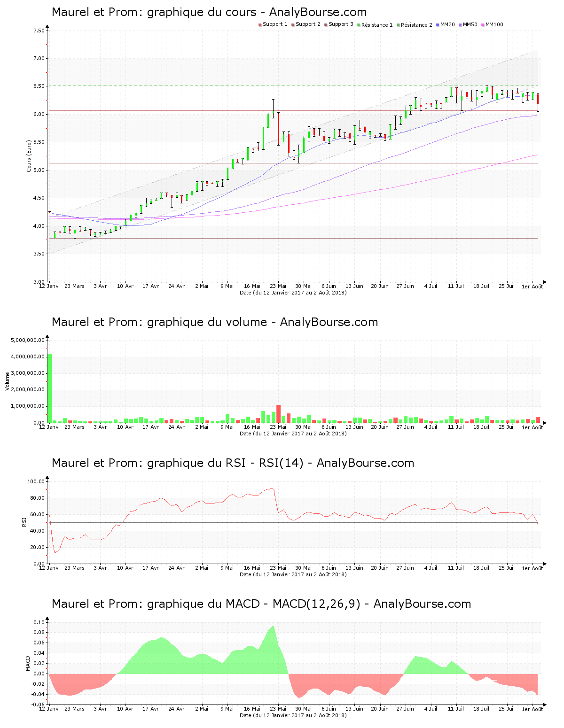564x728 pixels.
Task: Click '10 Avr' date on RSI chart axis
Action: (x=125, y=568)
